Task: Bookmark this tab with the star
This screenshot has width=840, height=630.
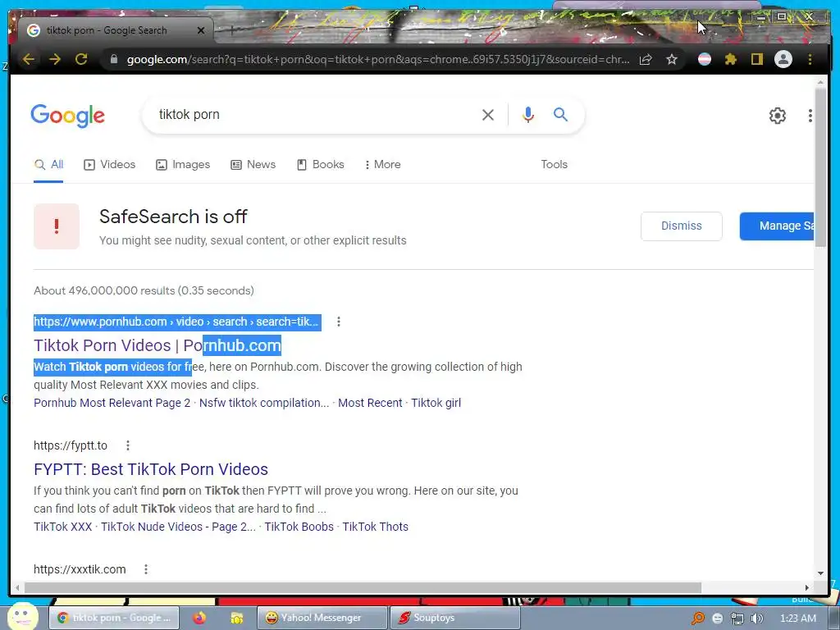Action: (672, 59)
